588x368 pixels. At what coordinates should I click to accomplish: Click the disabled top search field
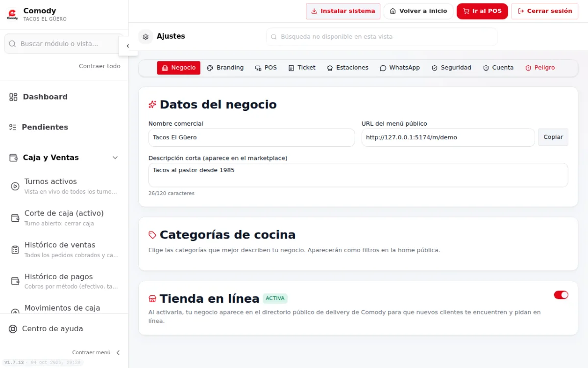[382, 37]
